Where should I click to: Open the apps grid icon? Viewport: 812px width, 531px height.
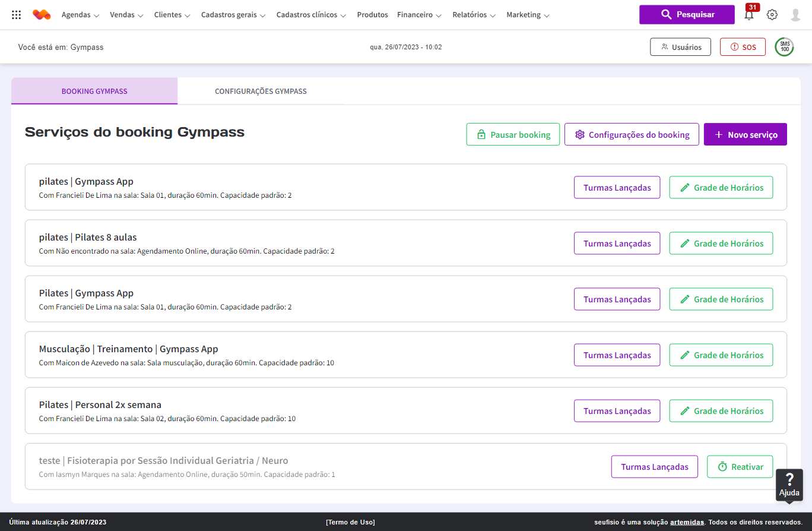17,15
